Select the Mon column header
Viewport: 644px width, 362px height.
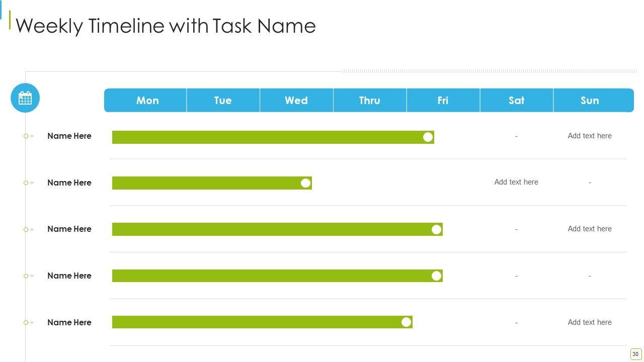click(x=147, y=101)
